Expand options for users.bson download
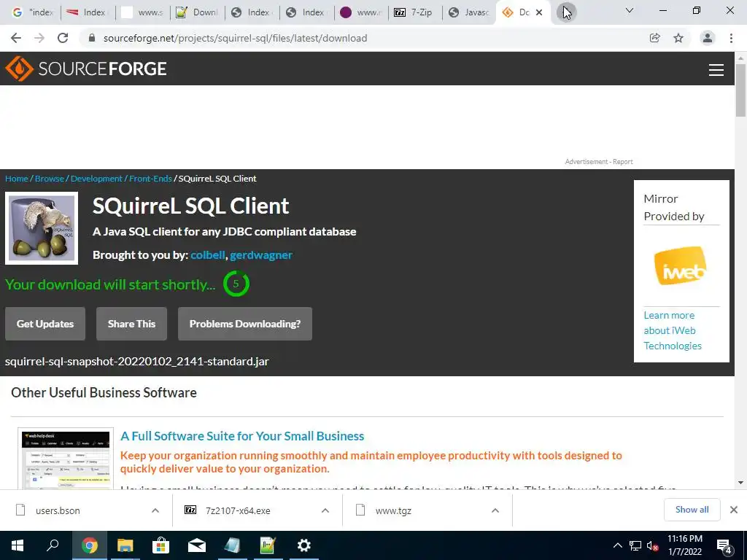Image resolution: width=747 pixels, height=560 pixels. tap(155, 510)
